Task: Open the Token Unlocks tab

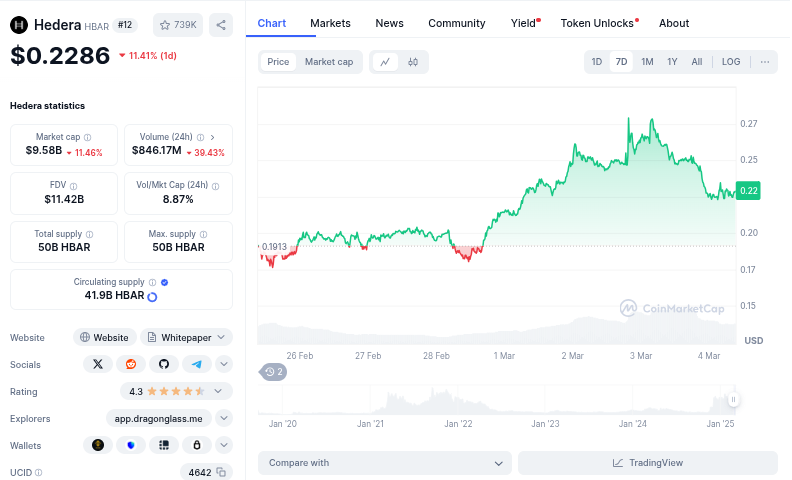Action: tap(599, 23)
